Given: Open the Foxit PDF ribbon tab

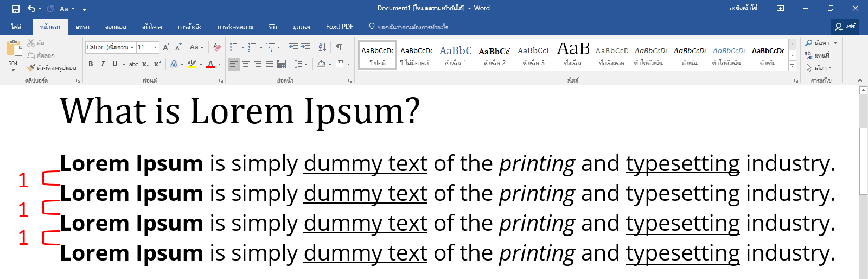Looking at the screenshot, I should (340, 27).
